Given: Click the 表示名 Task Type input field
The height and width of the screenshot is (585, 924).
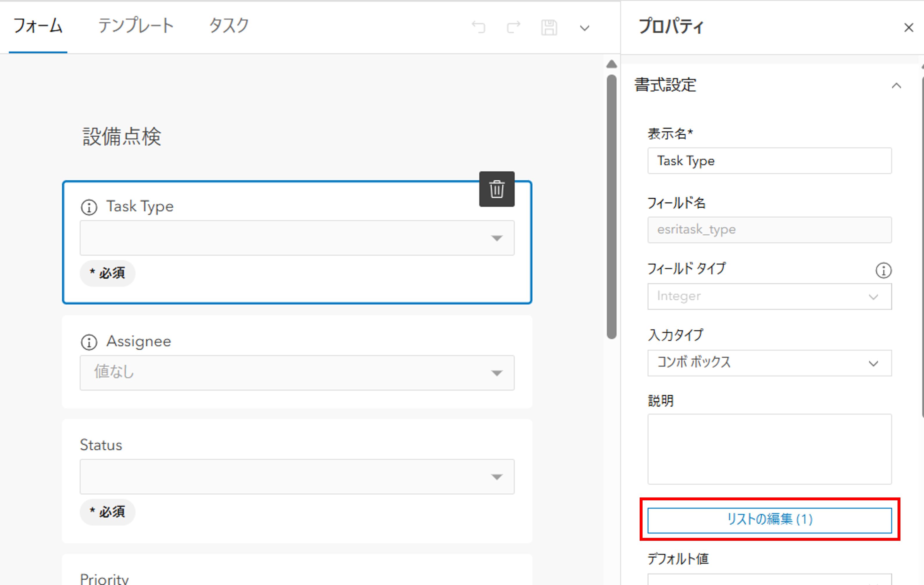Looking at the screenshot, I should point(769,161).
